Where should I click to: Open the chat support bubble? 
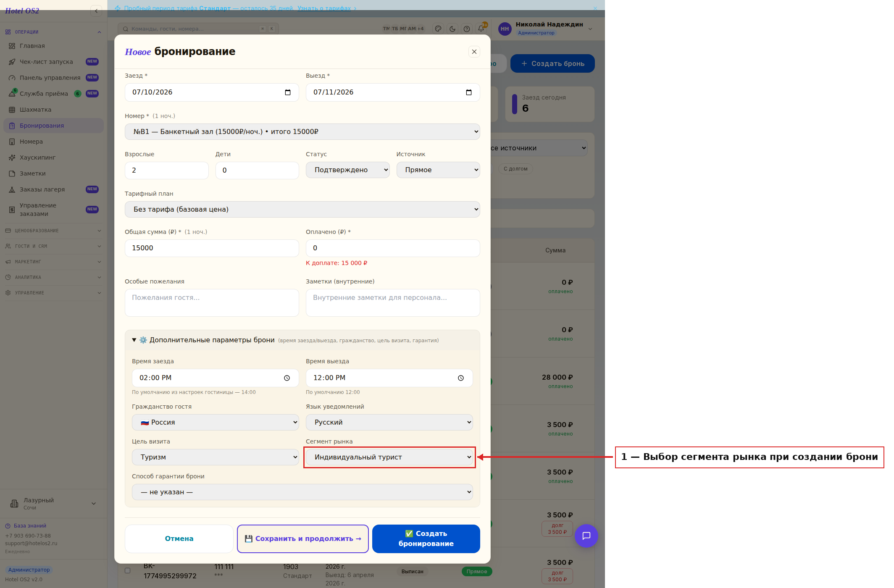pyautogui.click(x=586, y=536)
